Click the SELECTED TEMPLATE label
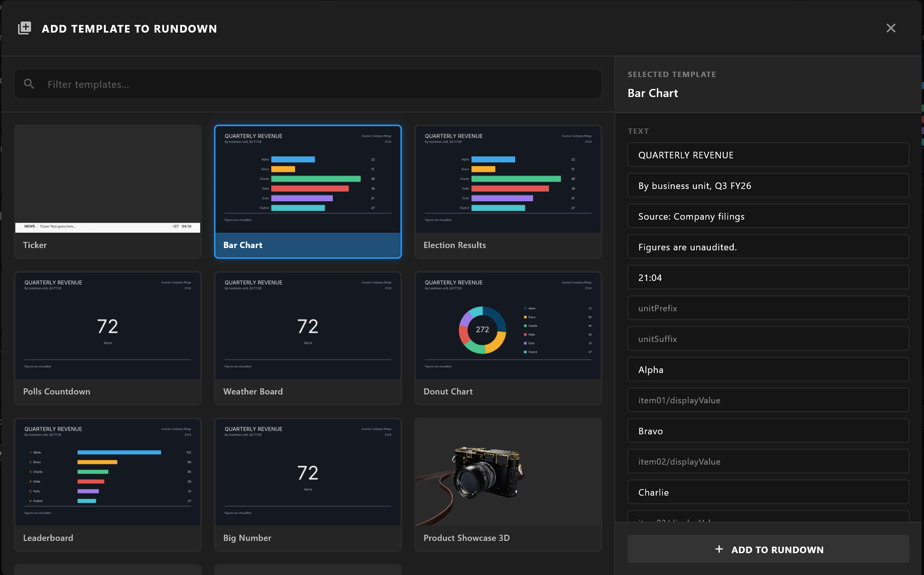 (672, 74)
